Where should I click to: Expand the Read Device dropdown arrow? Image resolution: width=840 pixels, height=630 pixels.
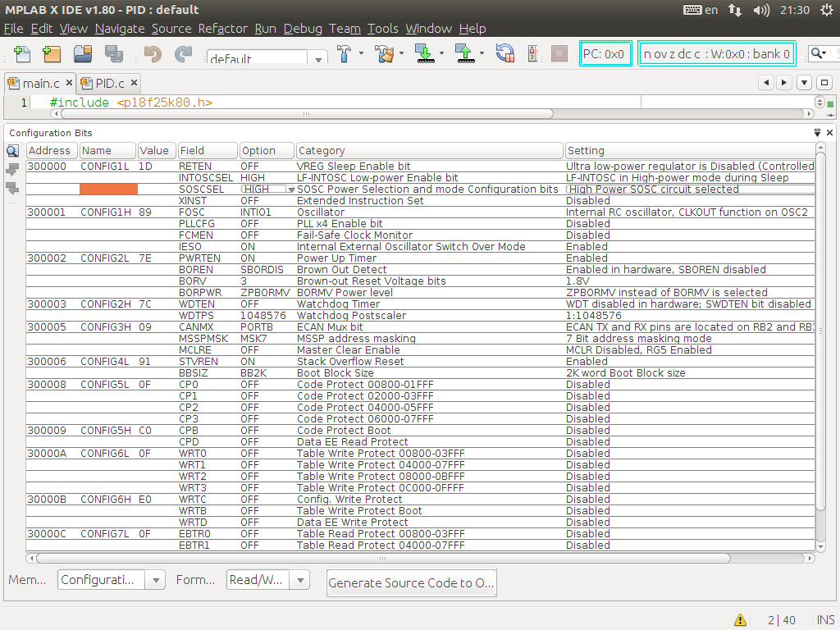pyautogui.click(x=482, y=53)
